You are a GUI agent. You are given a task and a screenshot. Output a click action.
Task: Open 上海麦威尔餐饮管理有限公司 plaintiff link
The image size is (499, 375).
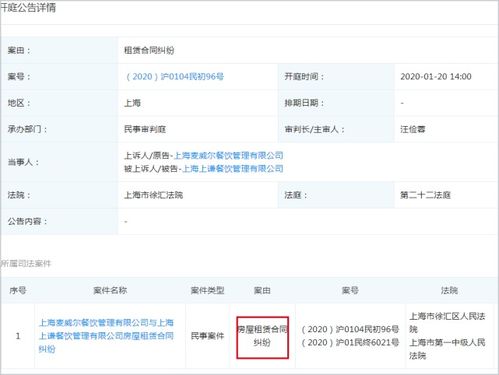pos(229,155)
